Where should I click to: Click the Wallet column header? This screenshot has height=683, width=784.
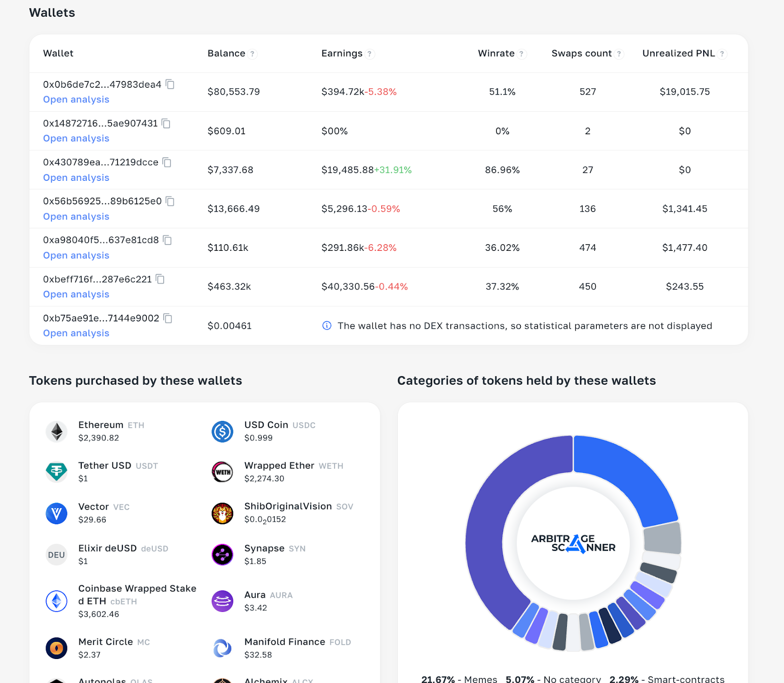coord(58,53)
